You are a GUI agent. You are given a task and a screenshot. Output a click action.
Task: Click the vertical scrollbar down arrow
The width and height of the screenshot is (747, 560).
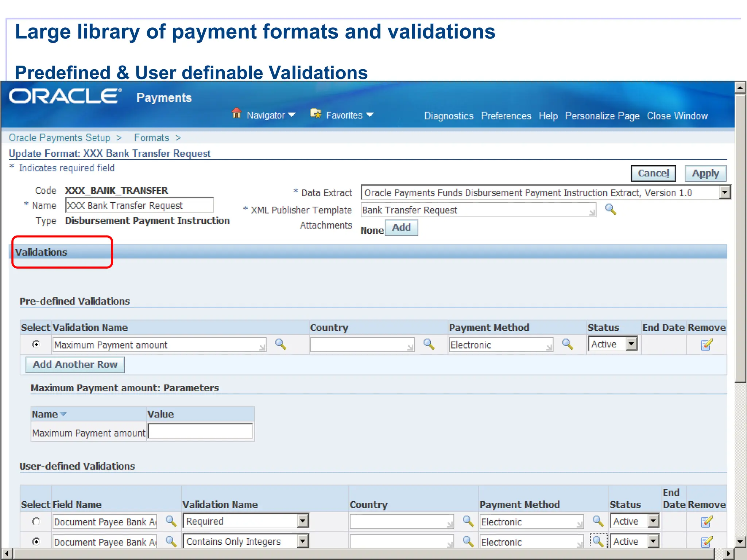(740, 541)
